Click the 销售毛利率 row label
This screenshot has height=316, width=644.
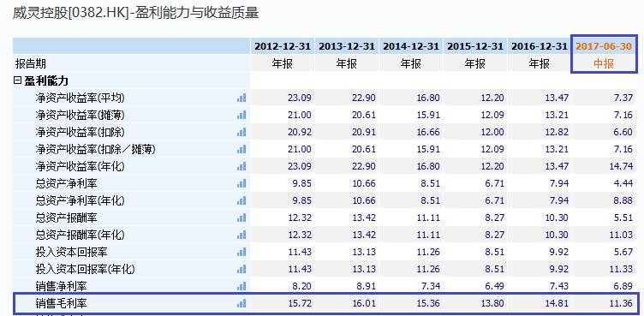(61, 303)
